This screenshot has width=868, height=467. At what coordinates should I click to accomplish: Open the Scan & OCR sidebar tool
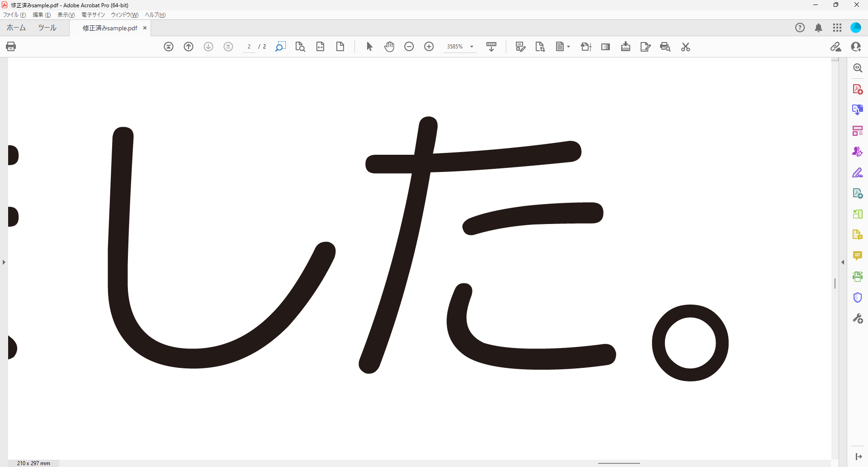click(x=858, y=276)
